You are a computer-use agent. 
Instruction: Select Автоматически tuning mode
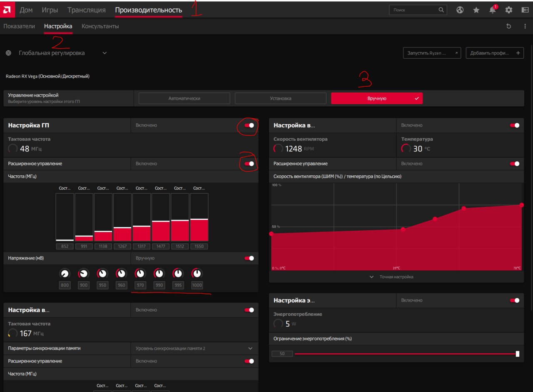point(184,98)
